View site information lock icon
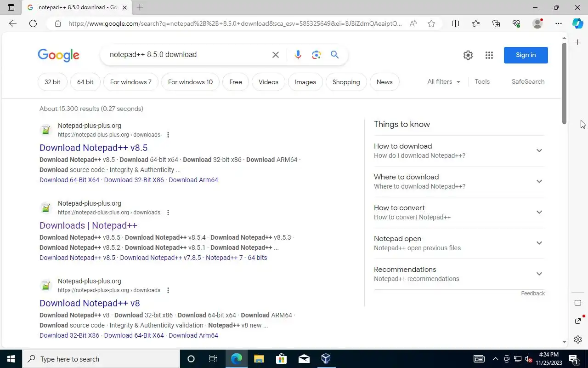This screenshot has width=588, height=368. point(57,23)
